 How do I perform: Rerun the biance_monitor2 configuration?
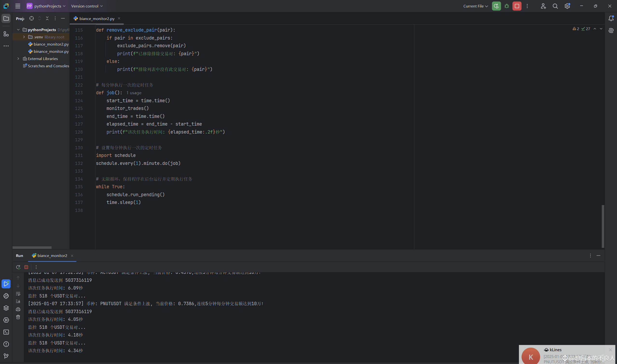click(18, 267)
